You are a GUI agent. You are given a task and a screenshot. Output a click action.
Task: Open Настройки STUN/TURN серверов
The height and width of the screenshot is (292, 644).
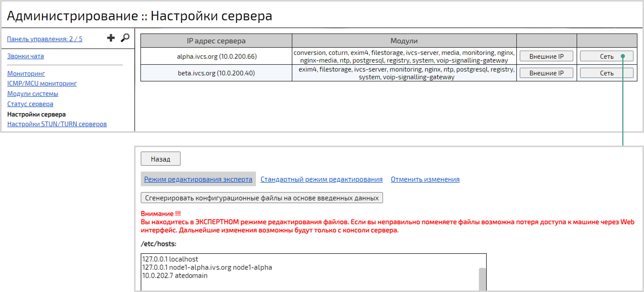tap(57, 124)
